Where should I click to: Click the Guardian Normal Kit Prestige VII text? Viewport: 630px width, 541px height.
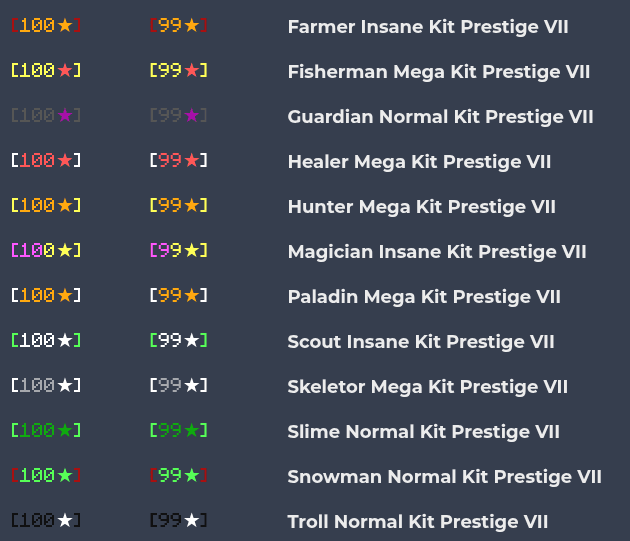click(440, 117)
